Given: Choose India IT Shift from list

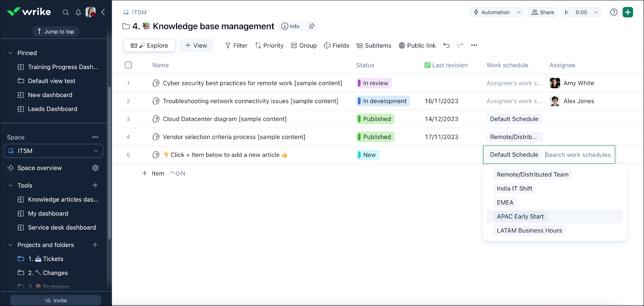Looking at the screenshot, I should (x=514, y=189).
